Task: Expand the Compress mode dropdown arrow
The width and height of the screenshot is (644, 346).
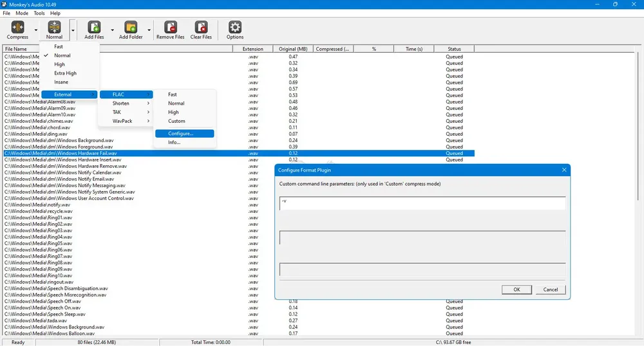Action: 35,30
